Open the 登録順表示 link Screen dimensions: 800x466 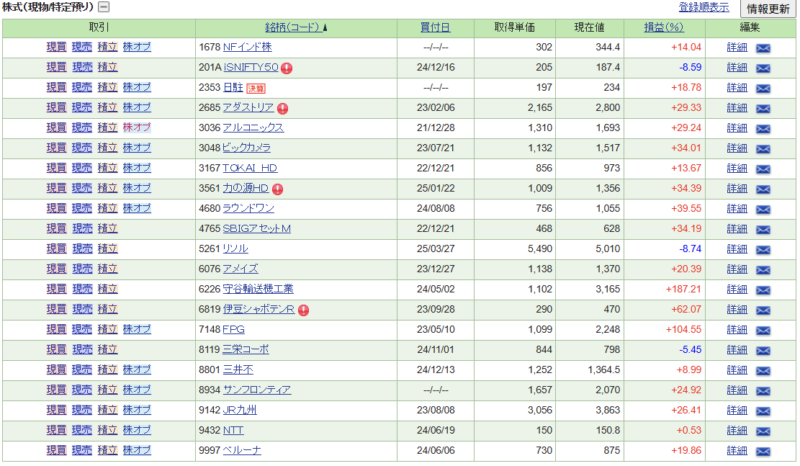(x=704, y=8)
